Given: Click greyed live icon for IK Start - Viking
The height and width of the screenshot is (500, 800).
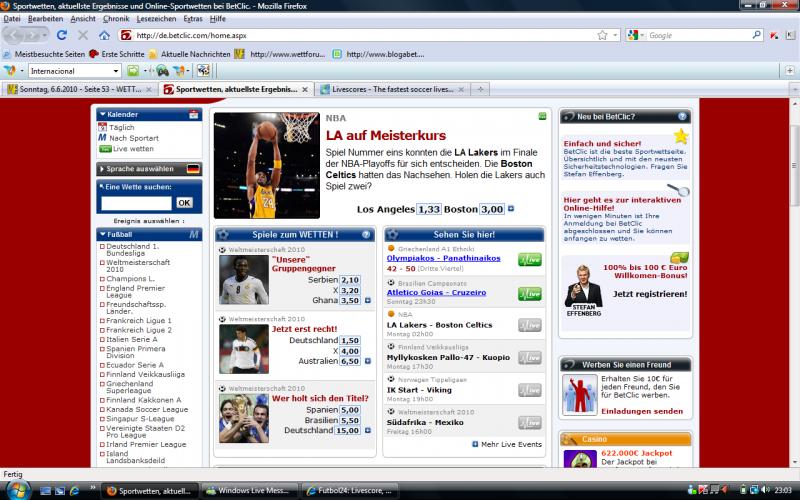Looking at the screenshot, I should [530, 390].
